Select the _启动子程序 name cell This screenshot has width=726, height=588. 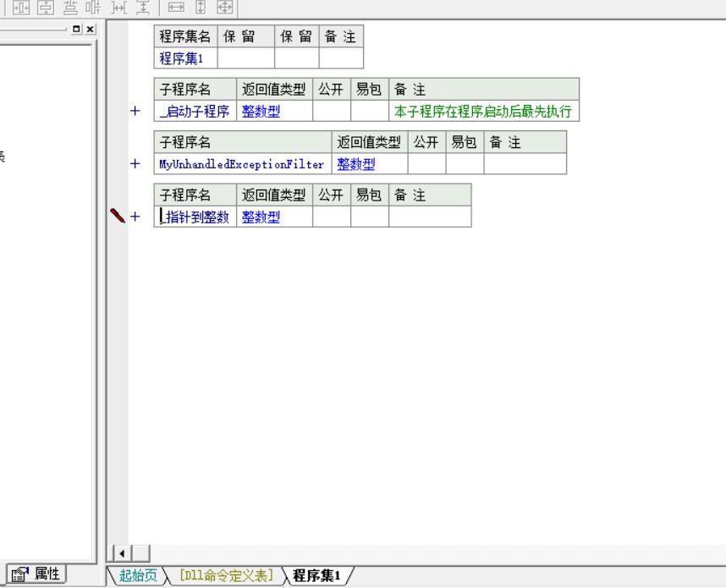click(195, 111)
